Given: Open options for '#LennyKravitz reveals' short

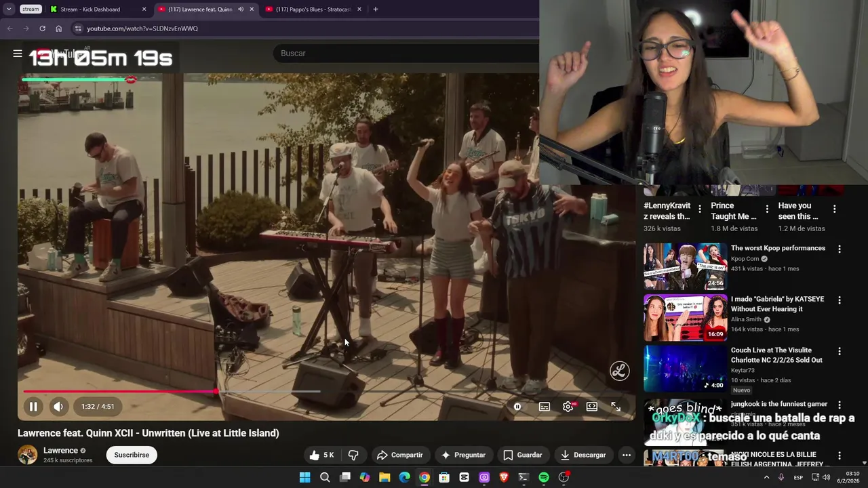Looking at the screenshot, I should (x=700, y=209).
